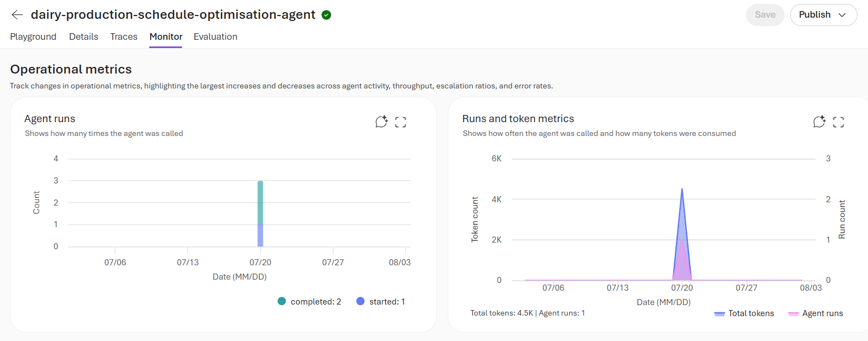Open AI insights icon on Runs and token metrics
Image resolution: width=868 pixels, height=341 pixels.
click(x=819, y=122)
